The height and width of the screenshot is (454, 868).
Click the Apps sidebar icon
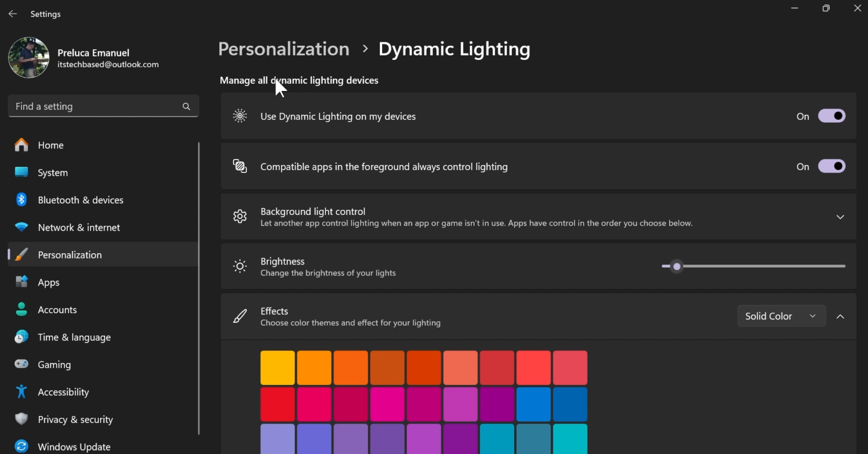click(21, 282)
